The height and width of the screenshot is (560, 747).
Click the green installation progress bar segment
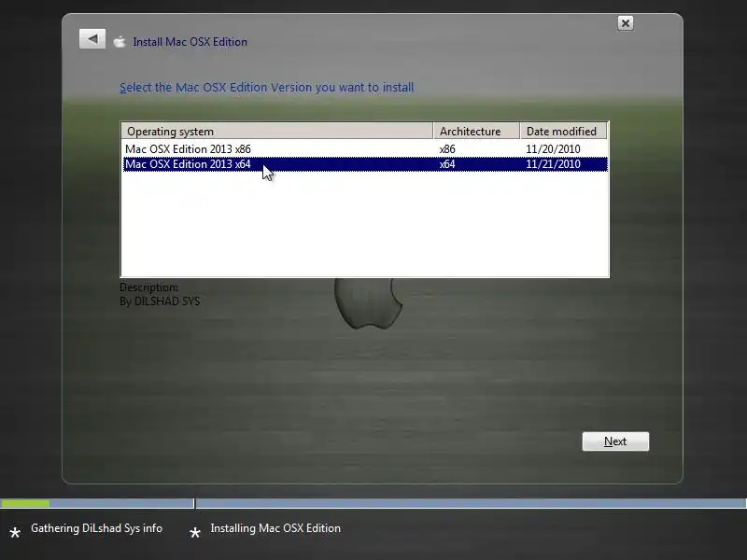pyautogui.click(x=25, y=503)
